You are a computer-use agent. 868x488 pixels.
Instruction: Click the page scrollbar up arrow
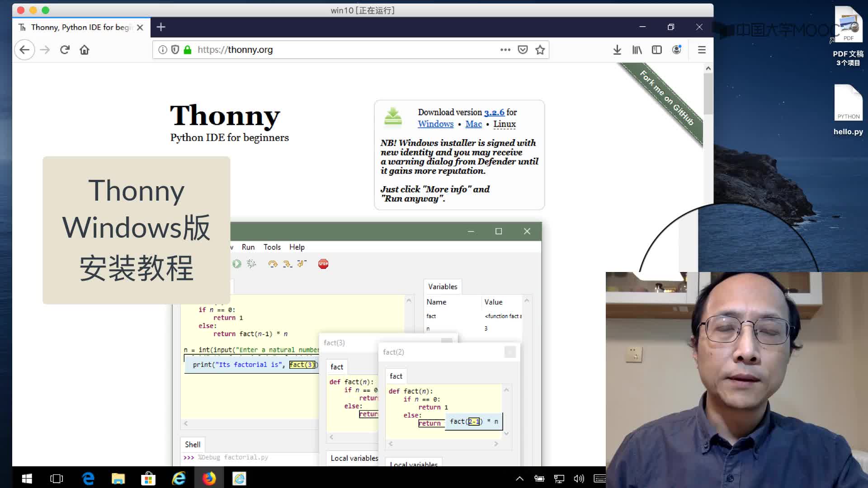[x=708, y=68]
